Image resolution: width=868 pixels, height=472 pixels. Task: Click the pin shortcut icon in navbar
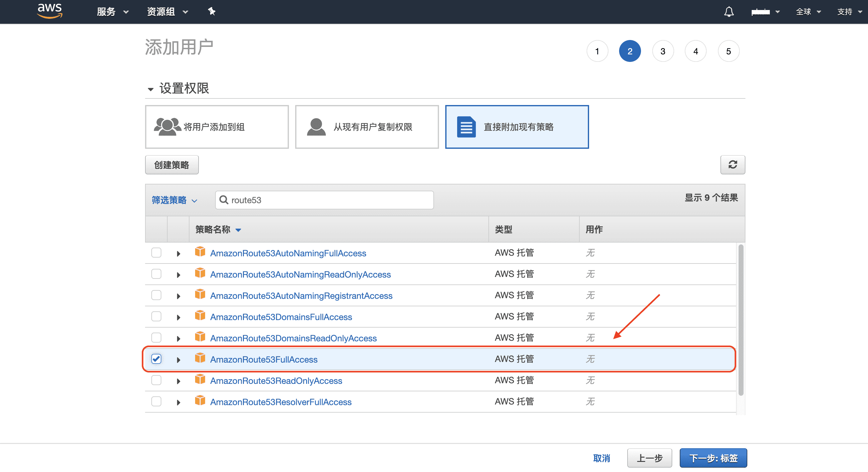211,12
